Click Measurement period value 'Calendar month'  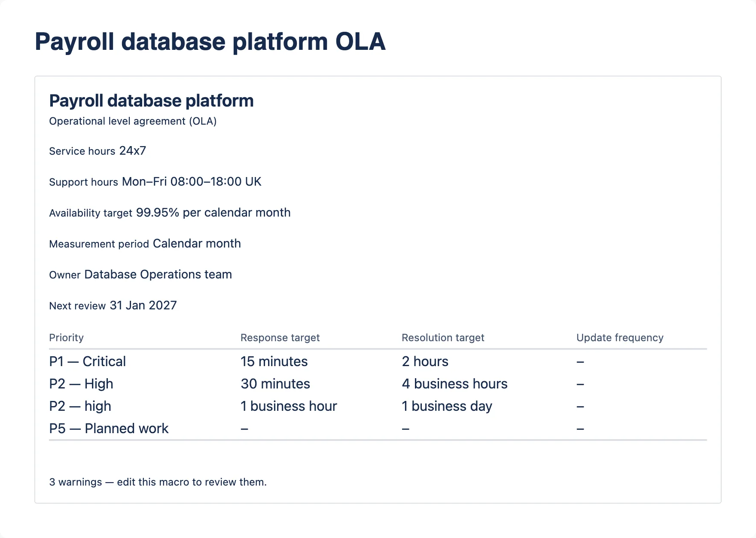tap(197, 244)
